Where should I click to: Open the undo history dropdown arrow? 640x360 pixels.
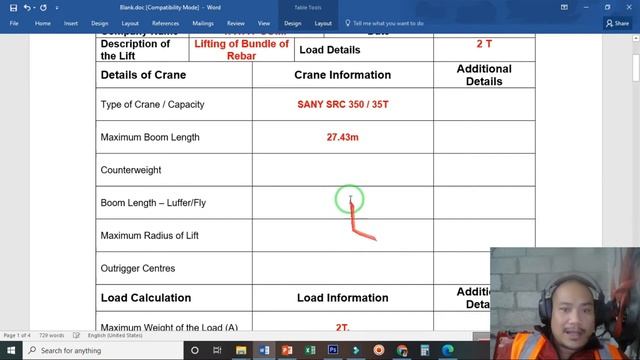pyautogui.click(x=34, y=8)
